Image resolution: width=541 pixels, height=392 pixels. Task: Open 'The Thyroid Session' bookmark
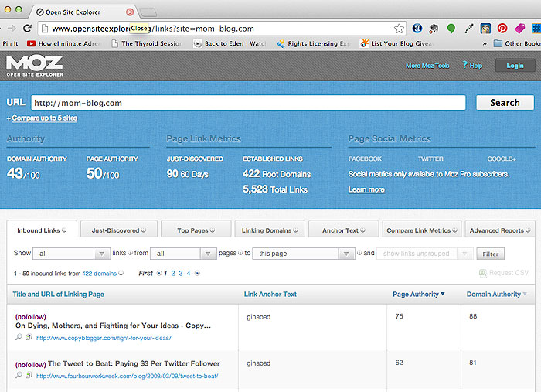coord(148,43)
